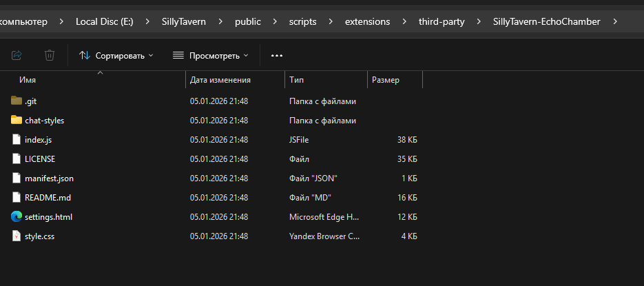Click the share icon in toolbar
644x286 pixels.
click(x=17, y=55)
